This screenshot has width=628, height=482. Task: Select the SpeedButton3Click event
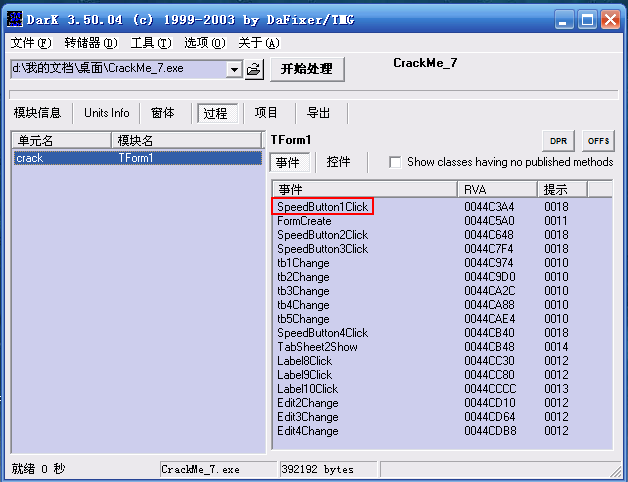click(322, 249)
